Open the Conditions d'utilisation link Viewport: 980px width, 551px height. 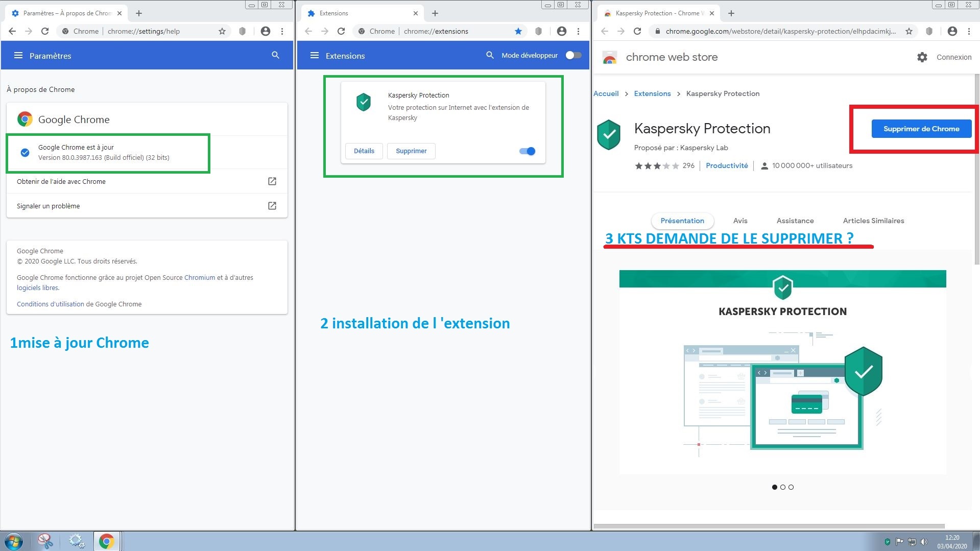[x=51, y=304]
